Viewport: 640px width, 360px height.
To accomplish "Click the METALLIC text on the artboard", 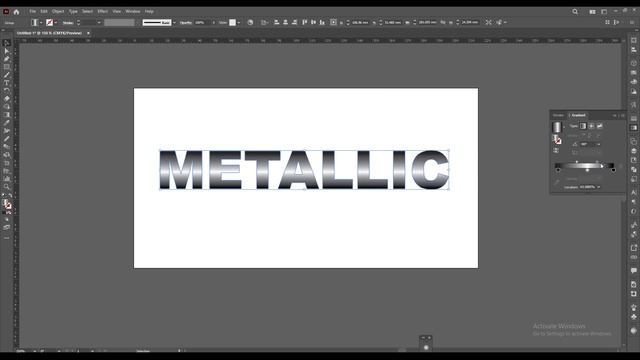I will tap(304, 169).
